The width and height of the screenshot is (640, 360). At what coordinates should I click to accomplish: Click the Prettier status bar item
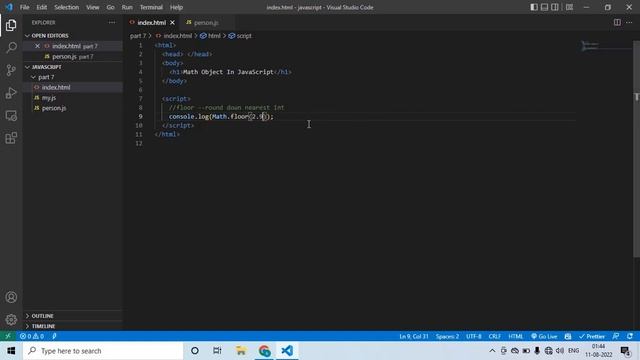(591, 336)
